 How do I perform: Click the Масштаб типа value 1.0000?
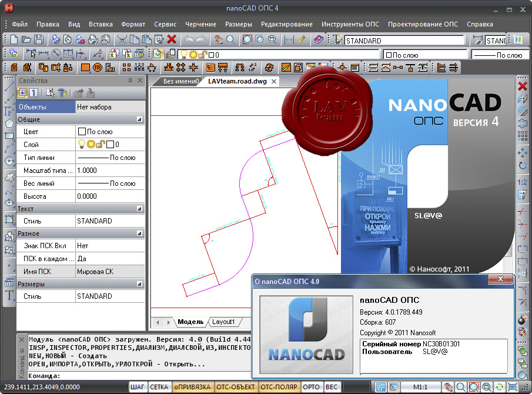point(111,171)
